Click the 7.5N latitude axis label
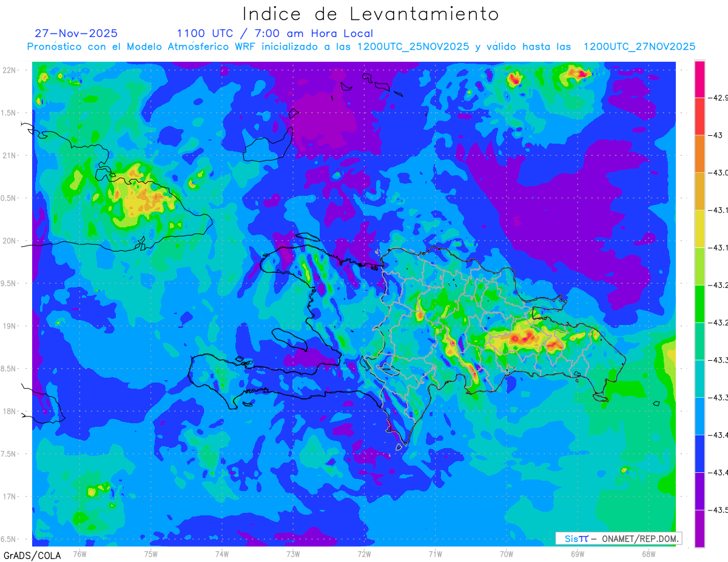728x562 pixels. 9,453
